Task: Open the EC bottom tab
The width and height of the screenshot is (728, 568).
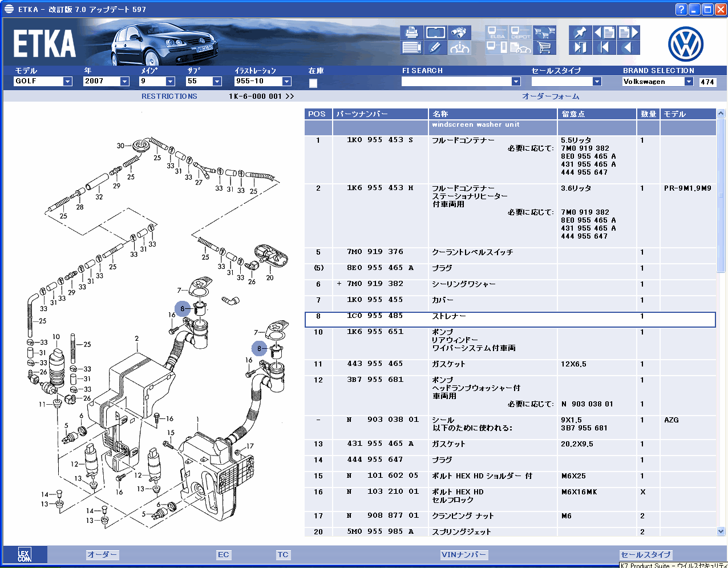Action: tap(224, 554)
